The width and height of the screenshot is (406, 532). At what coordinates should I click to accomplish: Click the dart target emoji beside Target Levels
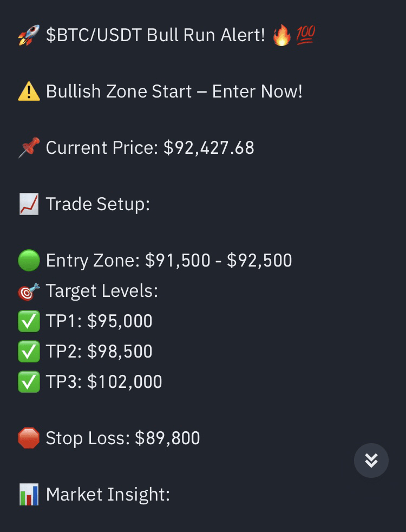point(29,291)
